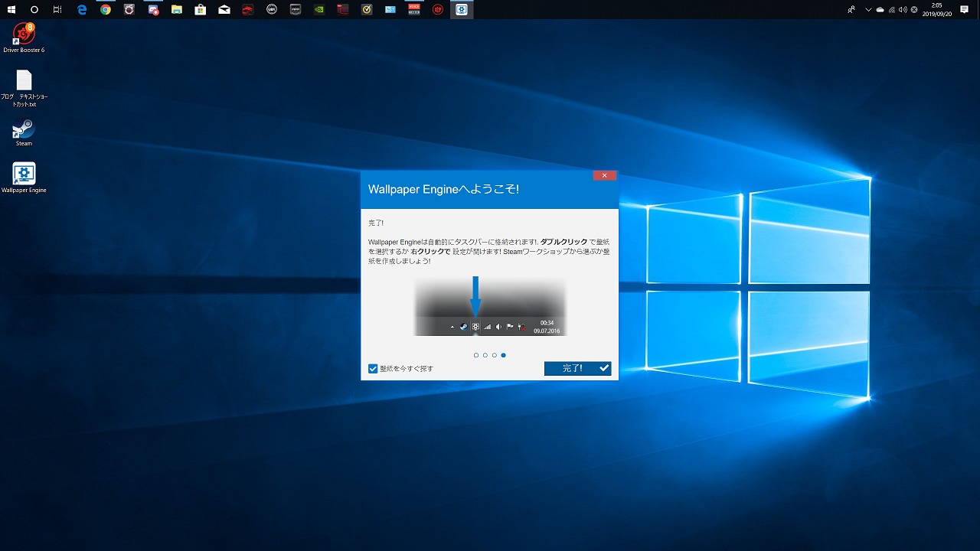Screen dimensions: 980x551
Task: Open the Voicemeeter taskbar icon
Action: pos(414,10)
